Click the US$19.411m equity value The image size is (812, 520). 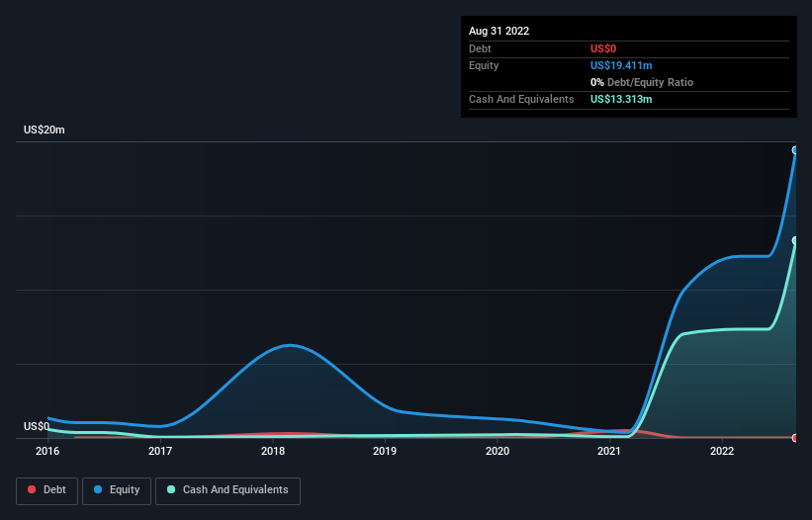(x=621, y=65)
